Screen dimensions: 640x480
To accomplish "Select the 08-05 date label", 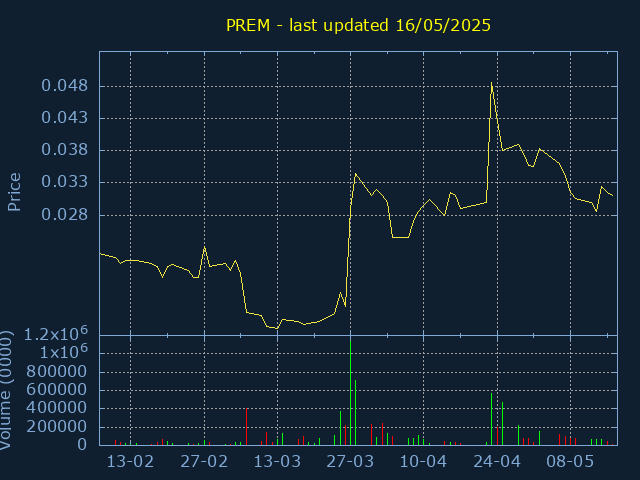I will tap(570, 462).
